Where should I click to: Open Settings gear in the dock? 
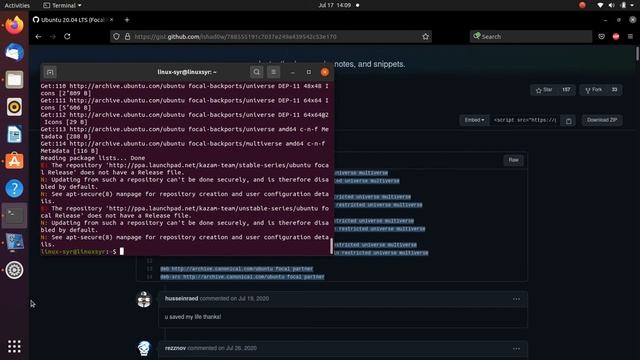14,270
